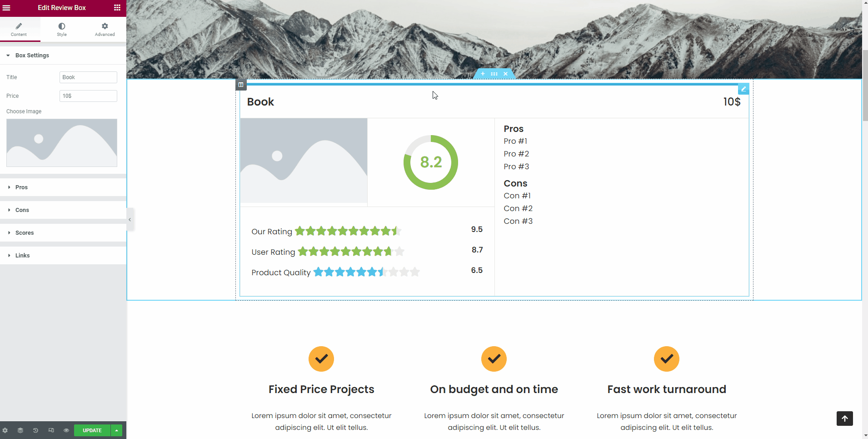Switch to Responsive mode icon

pyautogui.click(x=51, y=430)
